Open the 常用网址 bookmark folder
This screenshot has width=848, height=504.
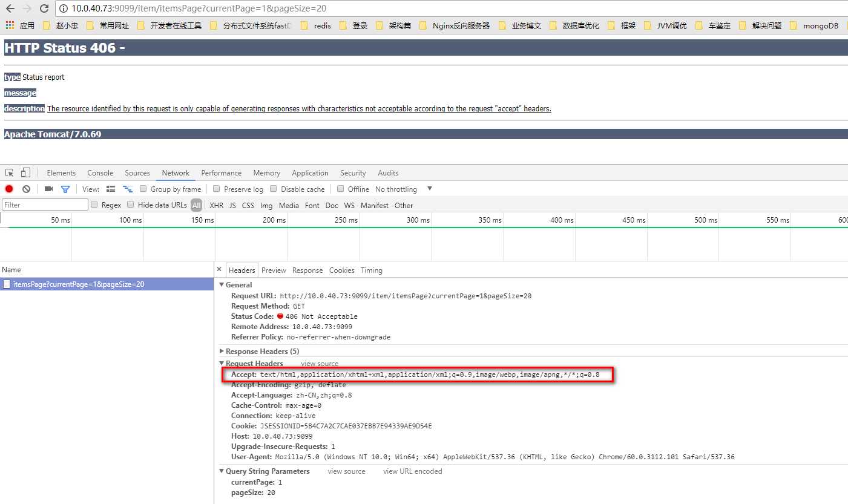tap(108, 25)
